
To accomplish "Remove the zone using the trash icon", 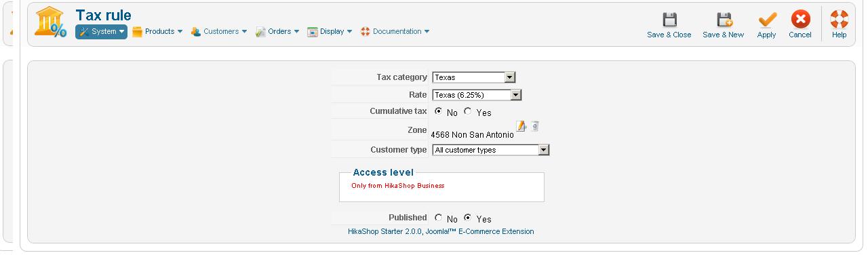I will [x=534, y=126].
